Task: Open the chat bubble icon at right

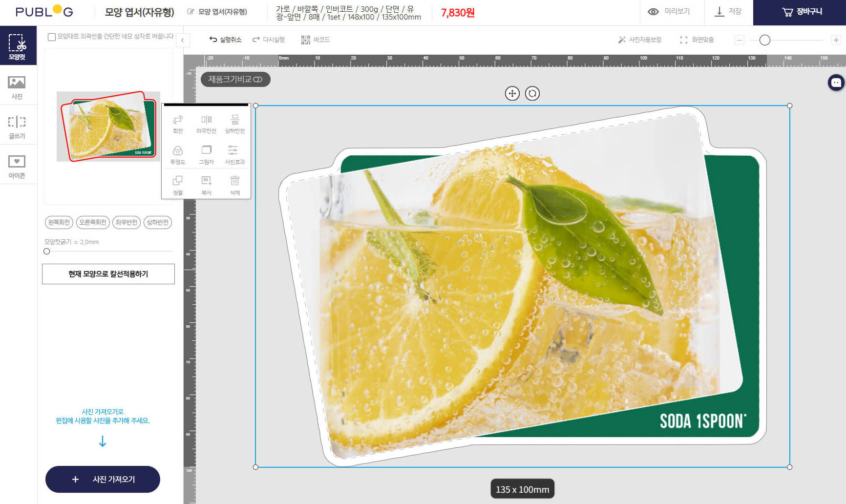Action: pyautogui.click(x=836, y=83)
